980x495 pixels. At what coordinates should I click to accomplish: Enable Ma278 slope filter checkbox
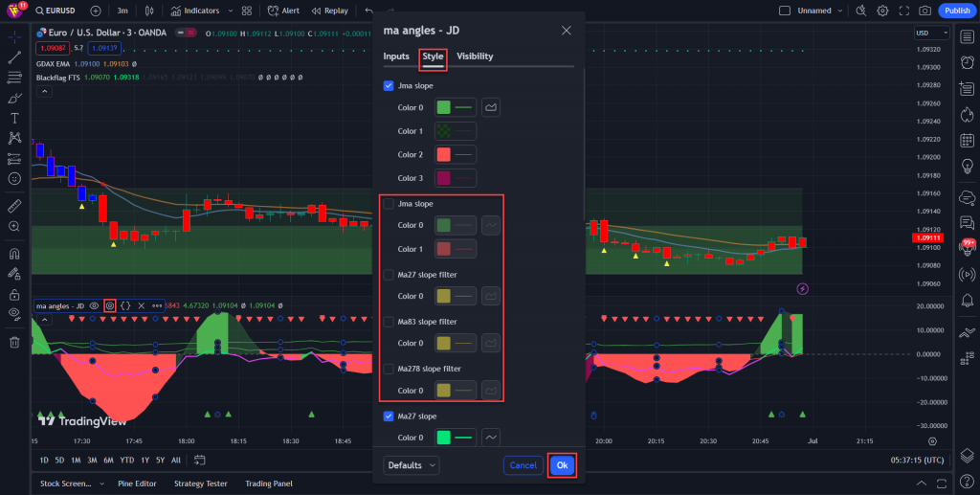tap(389, 369)
